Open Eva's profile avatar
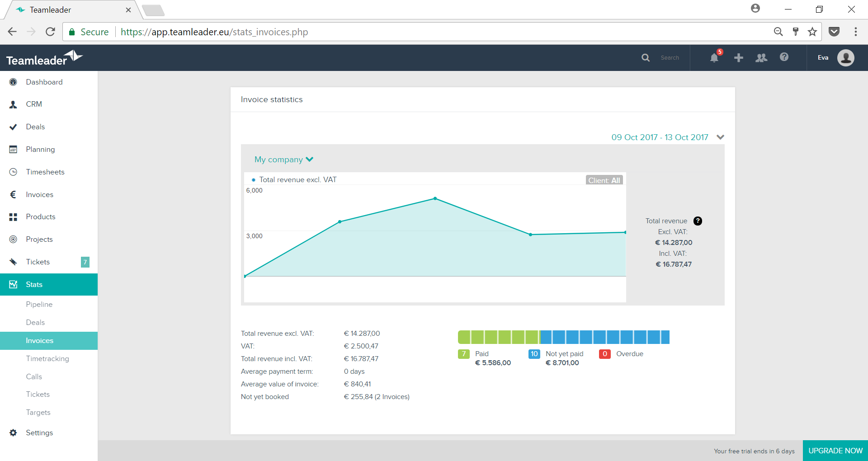The width and height of the screenshot is (868, 461). click(846, 58)
